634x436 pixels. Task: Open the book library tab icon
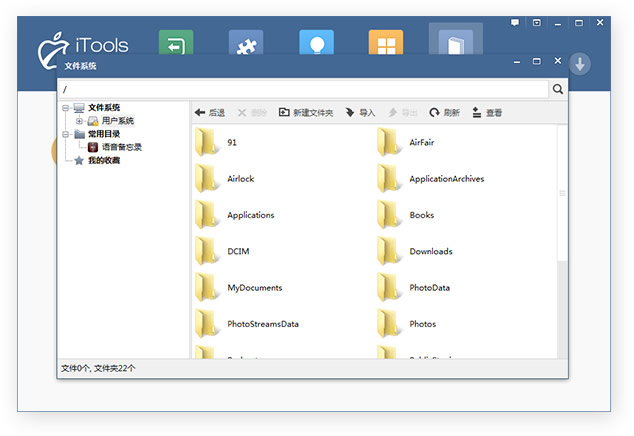point(456,40)
